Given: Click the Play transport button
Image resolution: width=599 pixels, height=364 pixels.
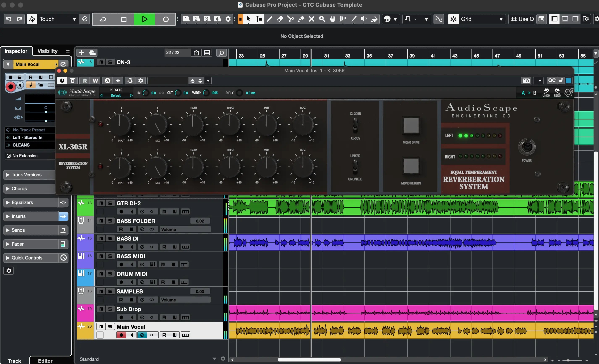Looking at the screenshot, I should tap(144, 19).
